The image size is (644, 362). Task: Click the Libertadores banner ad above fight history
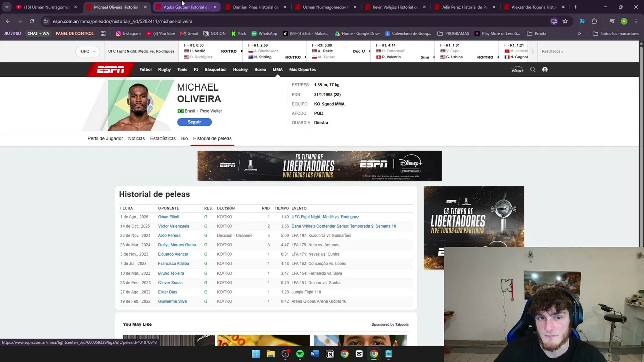pyautogui.click(x=319, y=166)
